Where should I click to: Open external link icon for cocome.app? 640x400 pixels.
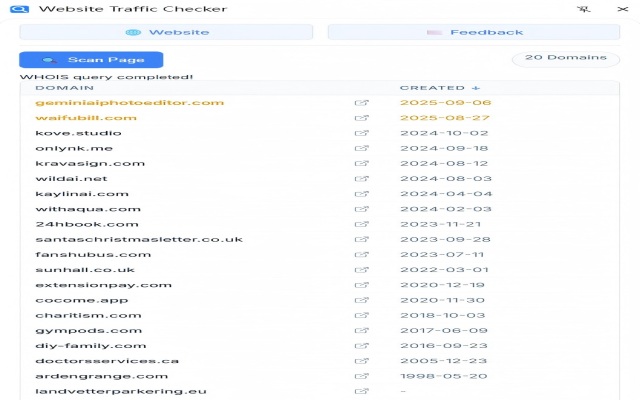point(362,300)
